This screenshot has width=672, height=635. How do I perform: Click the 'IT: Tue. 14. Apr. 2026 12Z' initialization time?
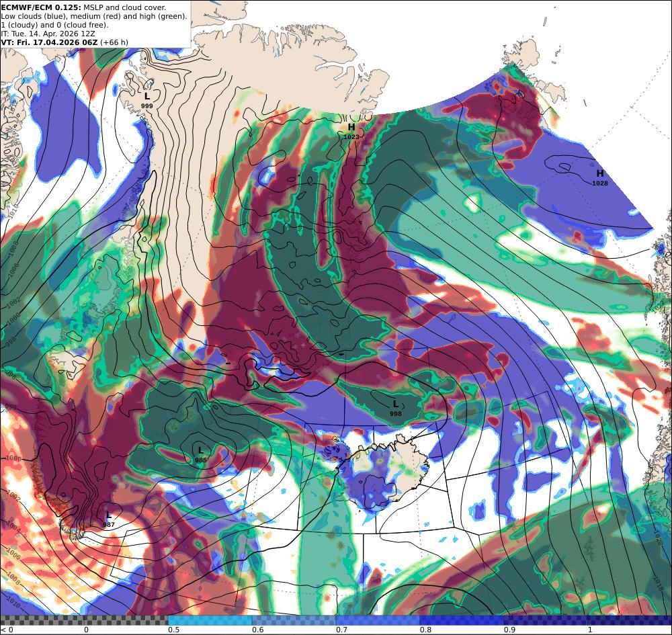click(48, 34)
